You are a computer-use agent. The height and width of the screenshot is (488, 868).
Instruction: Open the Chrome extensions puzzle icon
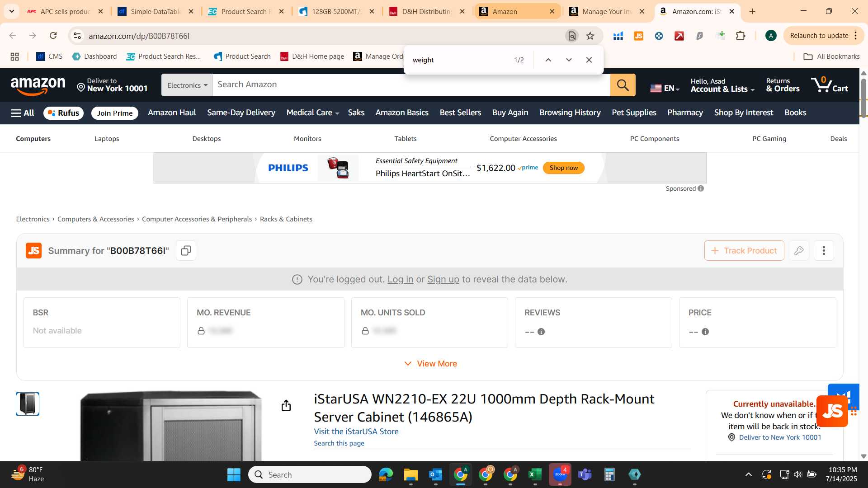coord(741,36)
